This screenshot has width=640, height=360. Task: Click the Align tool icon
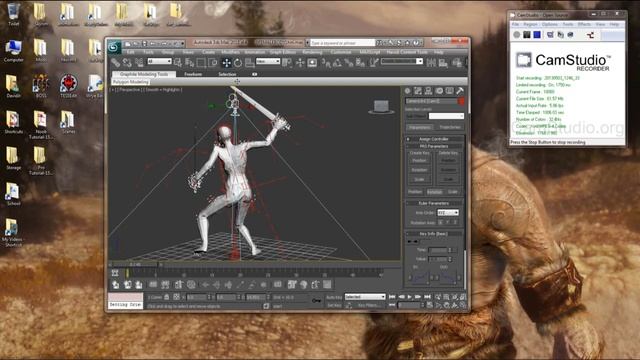point(443,62)
